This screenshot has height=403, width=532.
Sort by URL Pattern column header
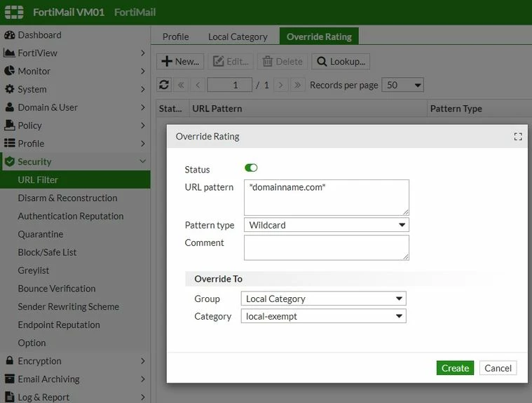(308, 109)
